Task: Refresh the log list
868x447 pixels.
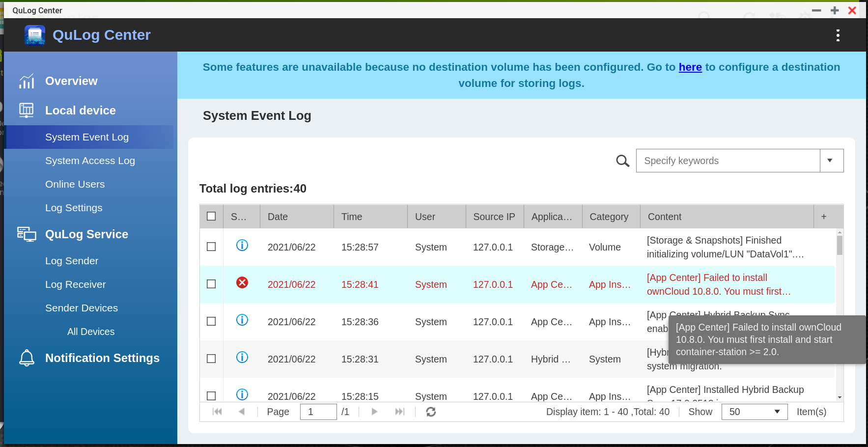Action: [x=431, y=412]
